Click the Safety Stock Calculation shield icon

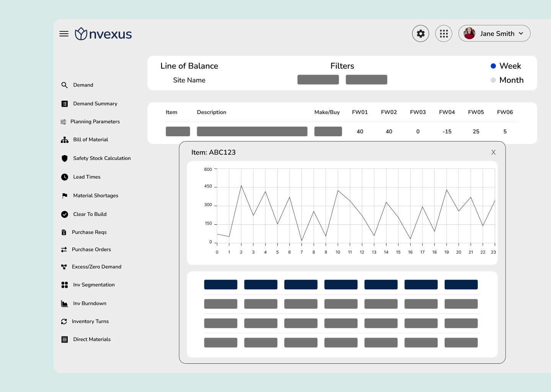65,158
